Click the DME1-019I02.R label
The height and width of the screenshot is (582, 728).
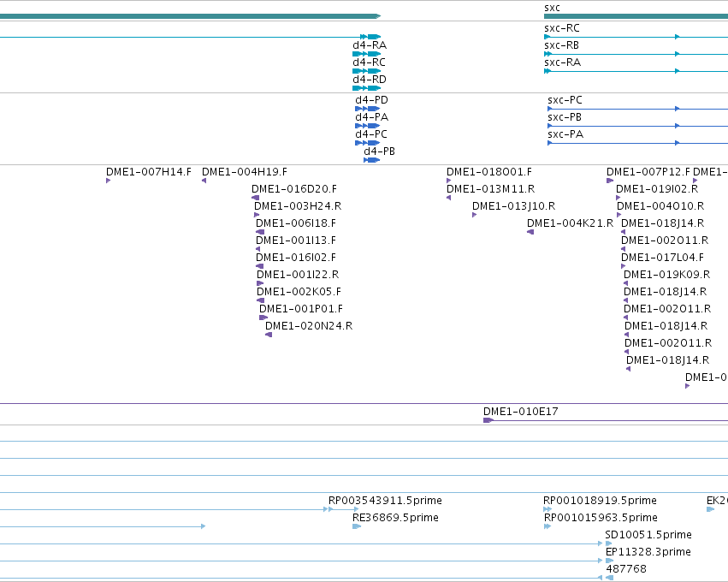coord(657,189)
